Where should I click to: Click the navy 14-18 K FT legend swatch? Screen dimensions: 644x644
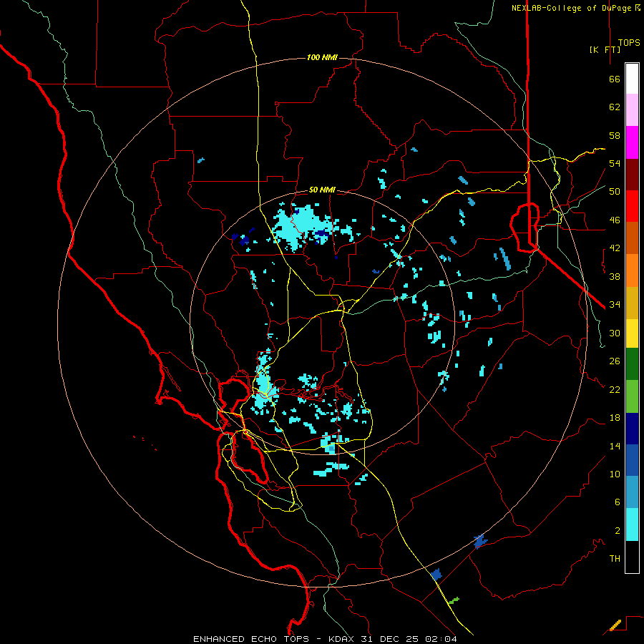[632, 429]
